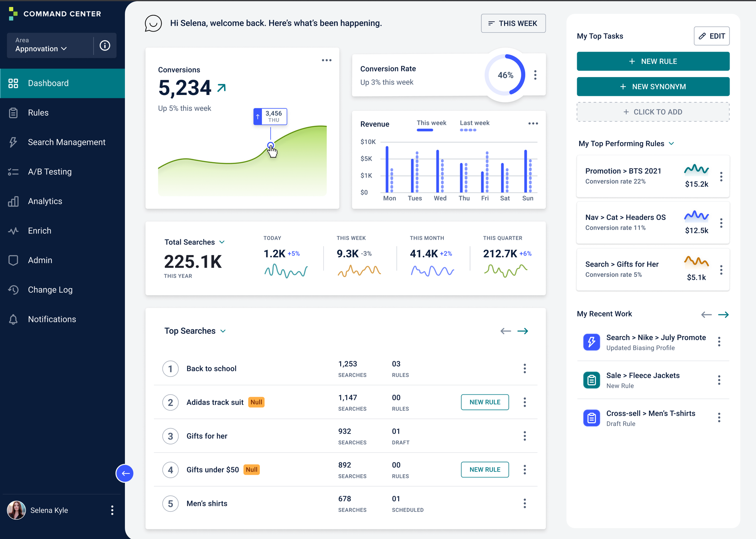756x539 pixels.
Task: Collapse sidebar with blue arrow button
Action: tap(125, 473)
